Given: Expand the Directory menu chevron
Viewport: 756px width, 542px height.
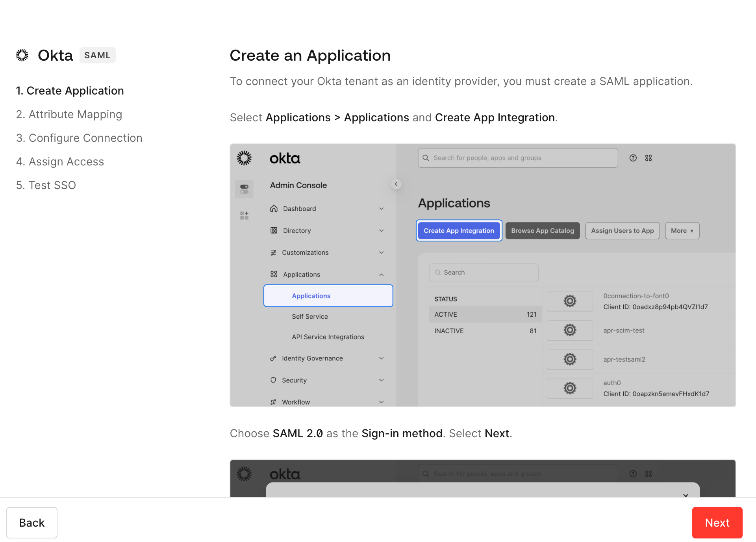Looking at the screenshot, I should click(x=381, y=230).
